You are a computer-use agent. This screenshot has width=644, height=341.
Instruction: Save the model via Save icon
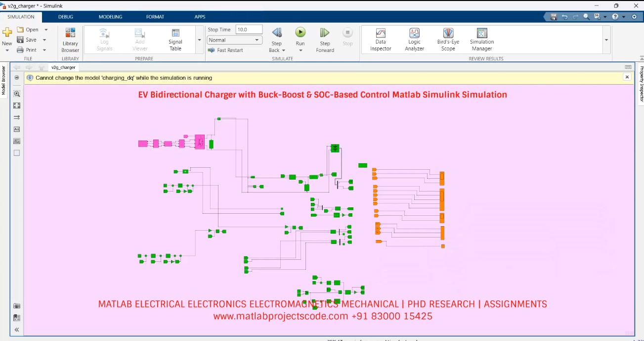click(x=20, y=40)
